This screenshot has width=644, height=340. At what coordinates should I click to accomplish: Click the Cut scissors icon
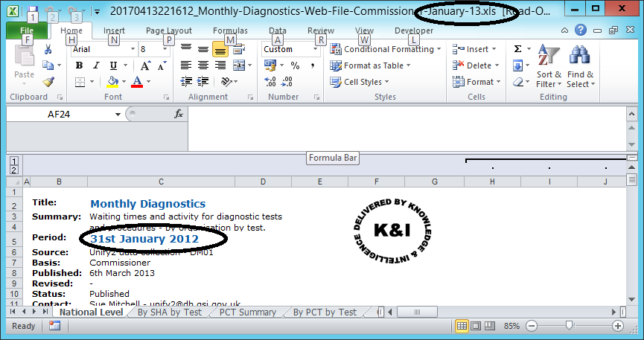(x=48, y=50)
